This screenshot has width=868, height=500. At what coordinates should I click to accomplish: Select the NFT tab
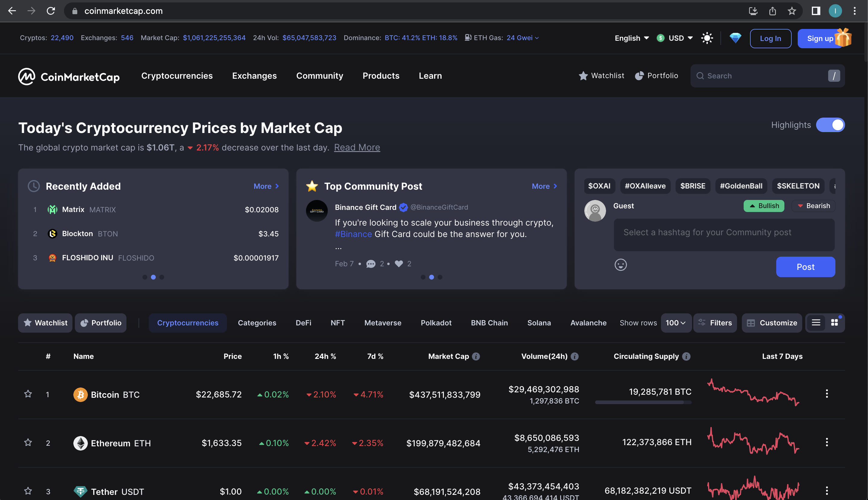(337, 323)
